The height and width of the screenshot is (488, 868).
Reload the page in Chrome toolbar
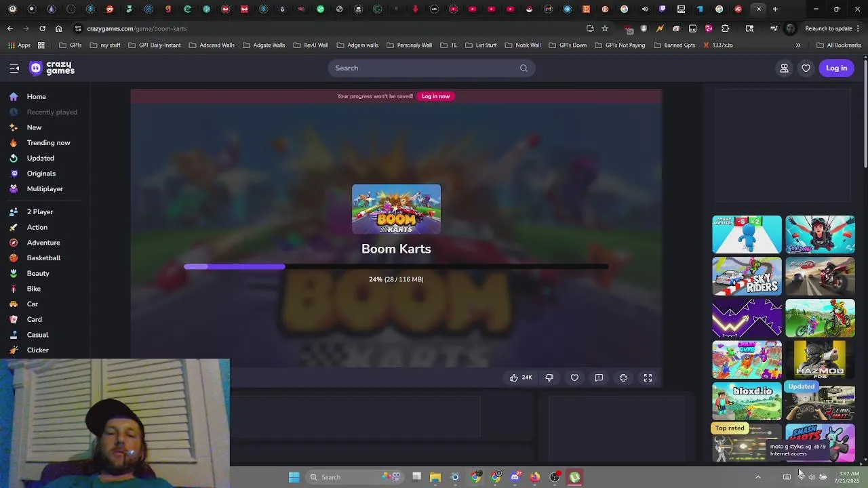[x=42, y=28]
